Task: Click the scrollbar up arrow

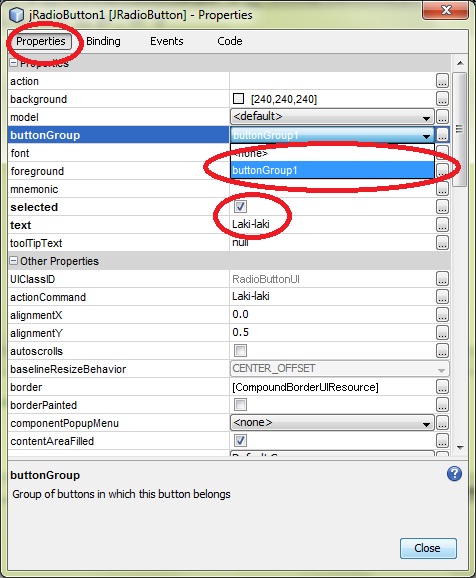Action: tap(460, 63)
